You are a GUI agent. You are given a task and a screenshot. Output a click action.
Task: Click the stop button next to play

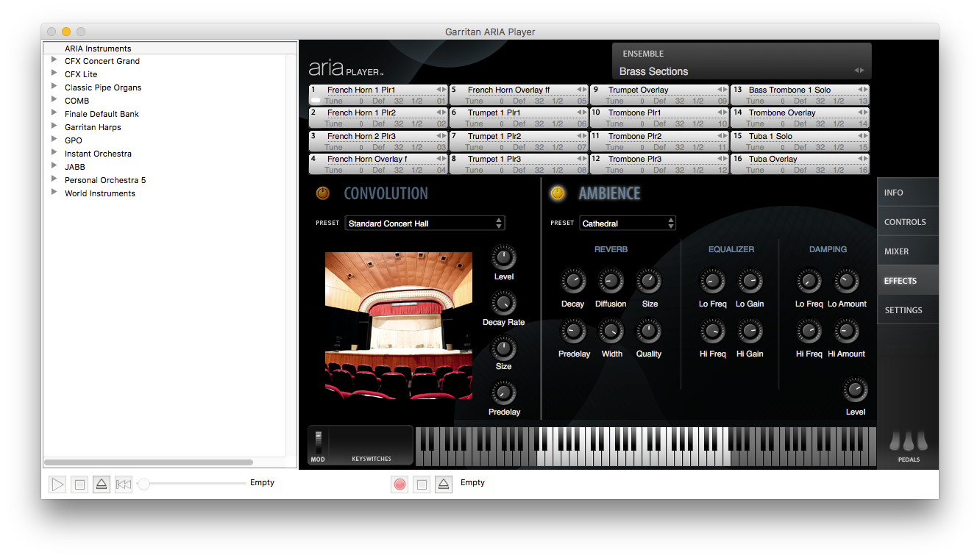(x=79, y=484)
